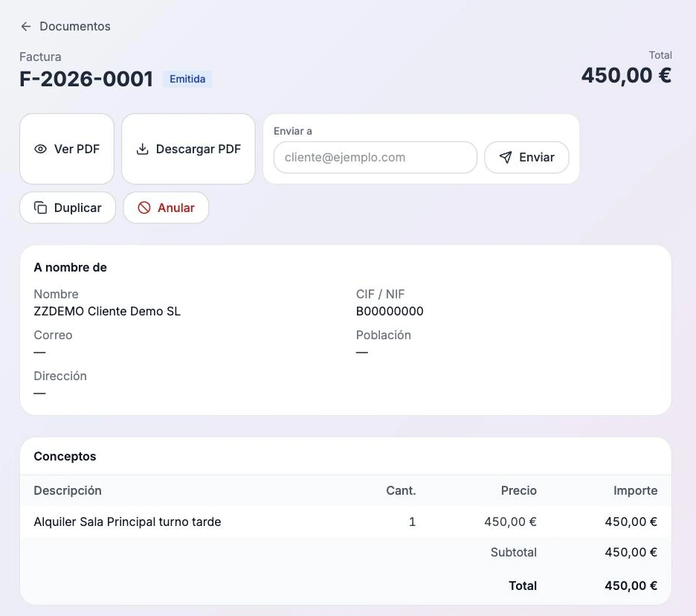The width and height of the screenshot is (696, 616).
Task: Go back using the Documentos arrow icon
Action: 26,27
